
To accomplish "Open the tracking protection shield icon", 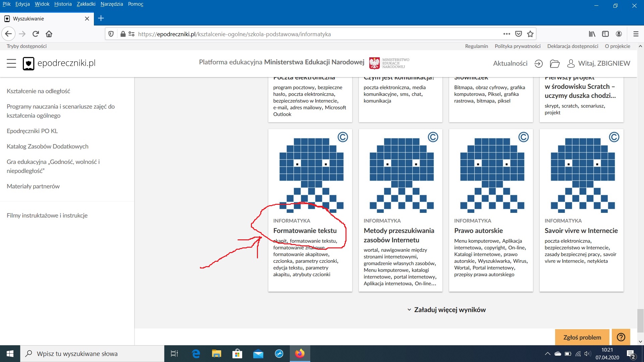I will [111, 34].
